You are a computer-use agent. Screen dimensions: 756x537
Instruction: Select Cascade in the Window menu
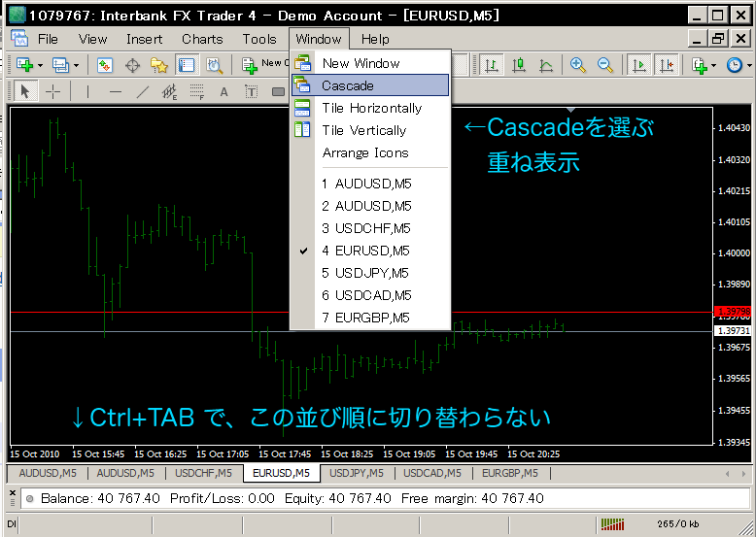[370, 85]
